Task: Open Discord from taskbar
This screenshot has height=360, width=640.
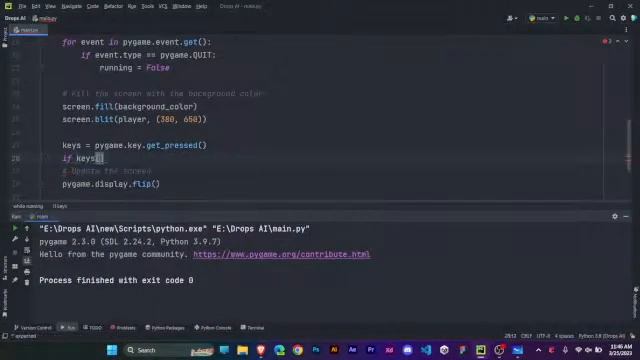Action: [x=407, y=350]
